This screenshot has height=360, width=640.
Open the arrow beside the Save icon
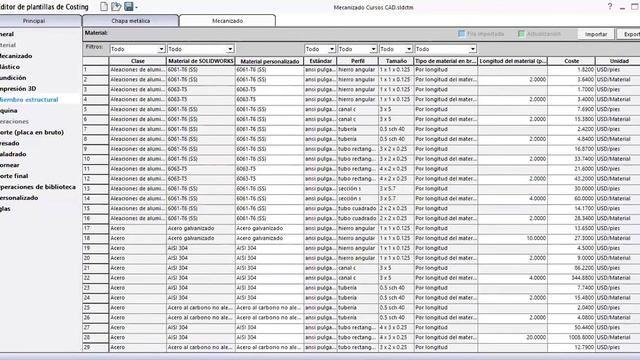[136, 7]
